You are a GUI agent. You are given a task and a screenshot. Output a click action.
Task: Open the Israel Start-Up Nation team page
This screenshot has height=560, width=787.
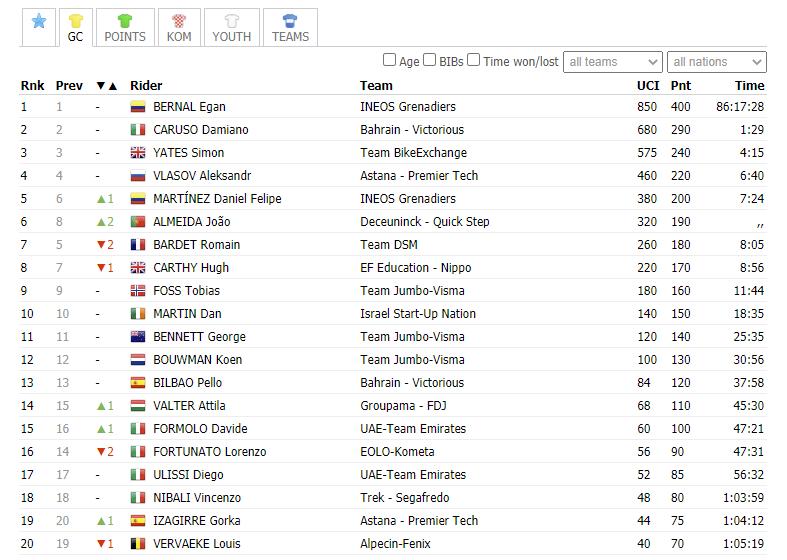coord(418,314)
